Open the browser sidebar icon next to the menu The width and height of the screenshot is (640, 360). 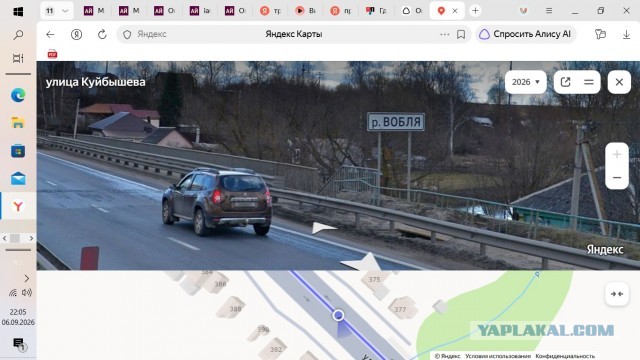523,11
